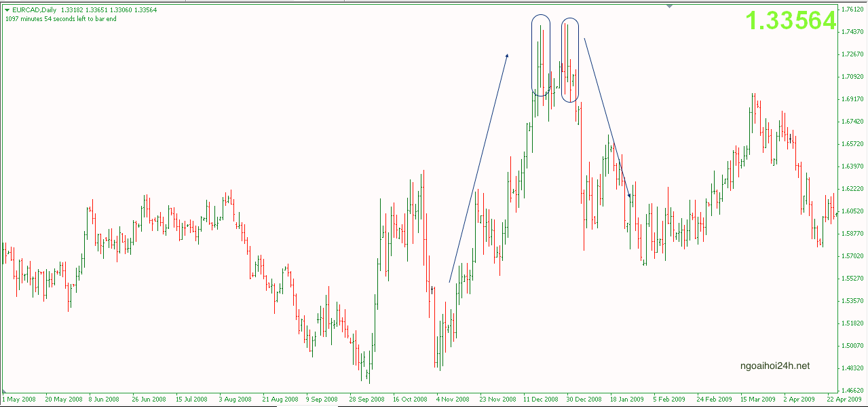The image size is (868, 407).
Task: Click the ngoaihoi24h.net watermark text
Action: (x=775, y=366)
